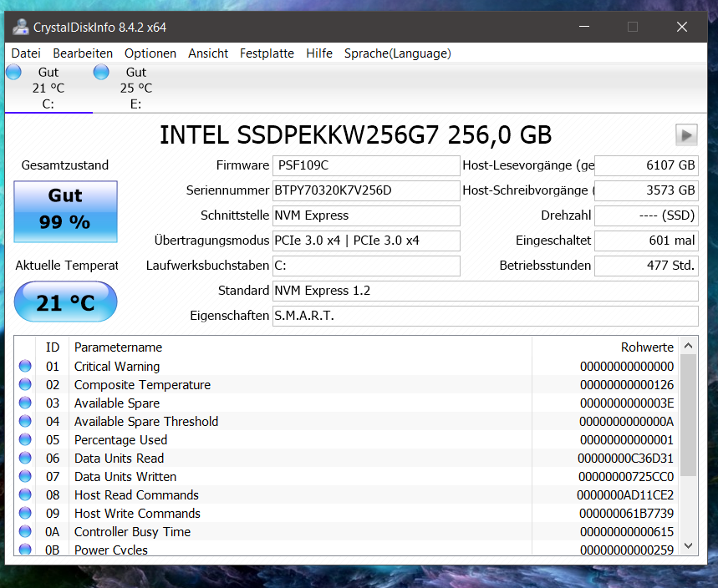Screen dimensions: 718x588
Task: Open the Hilfe menu
Action: coord(319,53)
